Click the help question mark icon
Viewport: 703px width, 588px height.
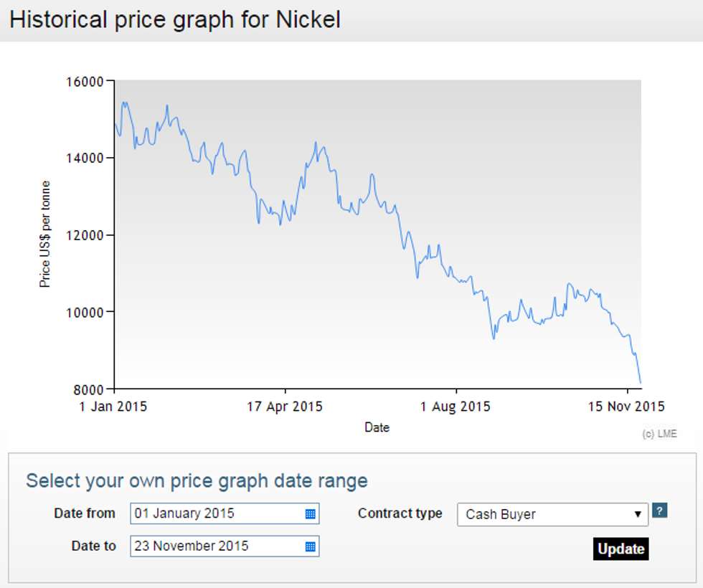tap(661, 511)
